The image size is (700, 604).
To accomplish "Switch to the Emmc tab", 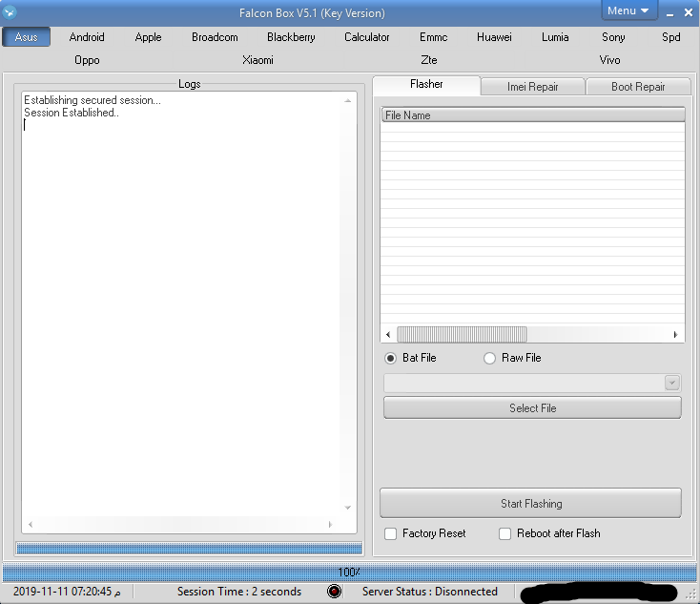I will pos(434,37).
